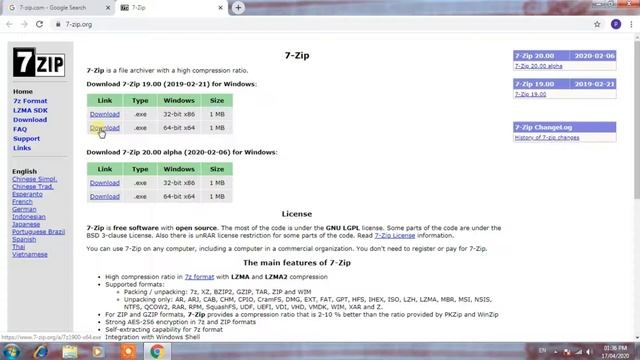Switch language to Indonesian
This screenshot has width=640, height=360.
[29, 217]
